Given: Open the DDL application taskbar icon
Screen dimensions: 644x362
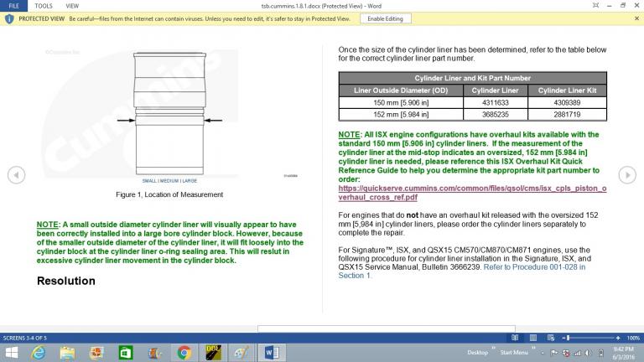Looking at the screenshot, I should [x=213, y=353].
